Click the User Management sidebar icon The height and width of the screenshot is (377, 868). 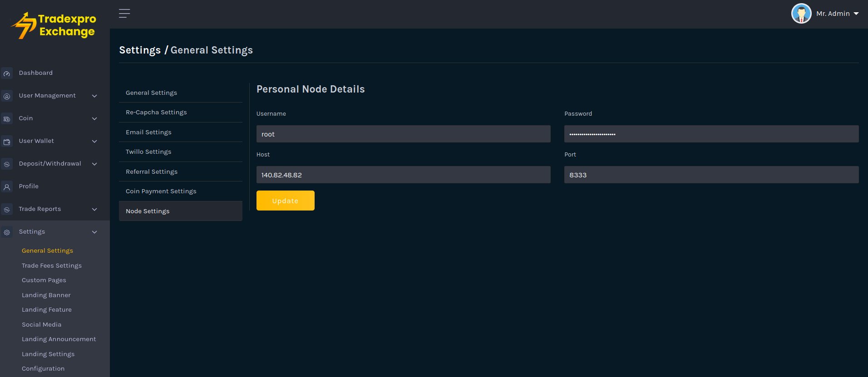click(x=7, y=96)
